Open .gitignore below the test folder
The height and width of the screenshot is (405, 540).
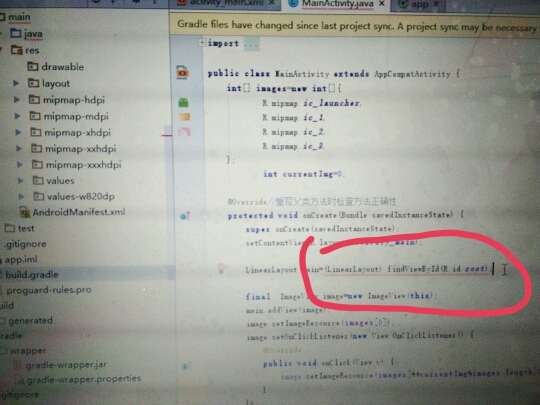[25, 244]
